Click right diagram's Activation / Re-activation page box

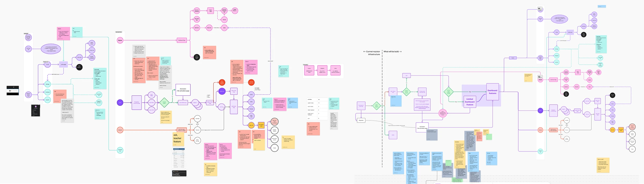pos(422,127)
